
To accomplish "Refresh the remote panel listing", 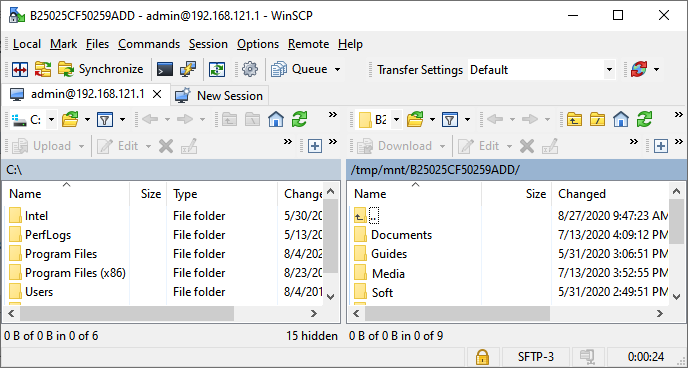I will pos(644,119).
